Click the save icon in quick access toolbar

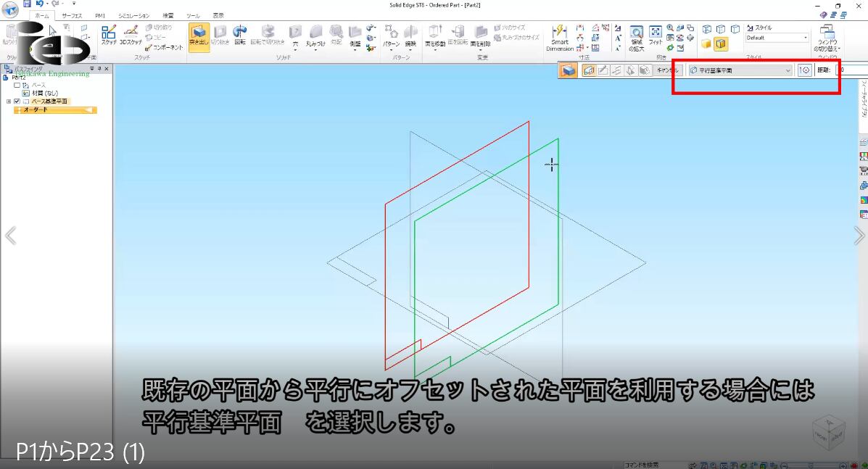27,4
